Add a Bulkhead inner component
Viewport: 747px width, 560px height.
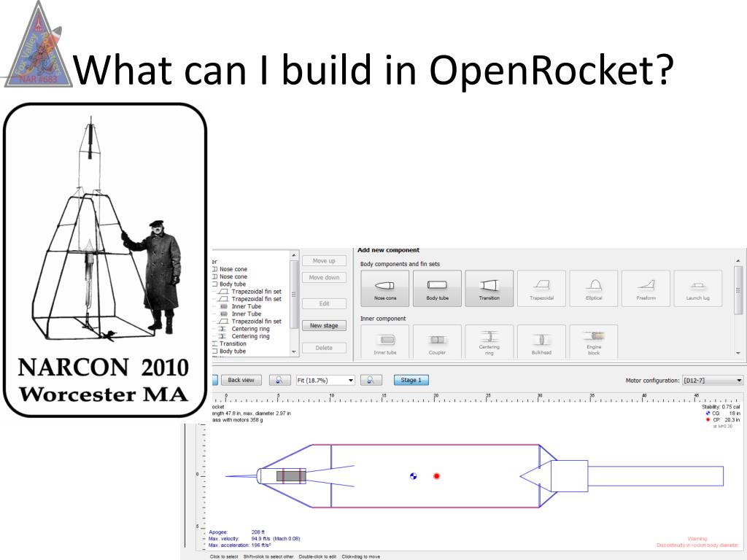542,341
